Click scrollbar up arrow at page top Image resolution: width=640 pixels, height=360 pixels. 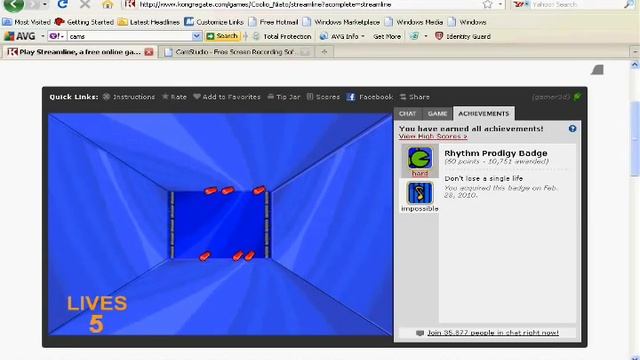click(635, 65)
